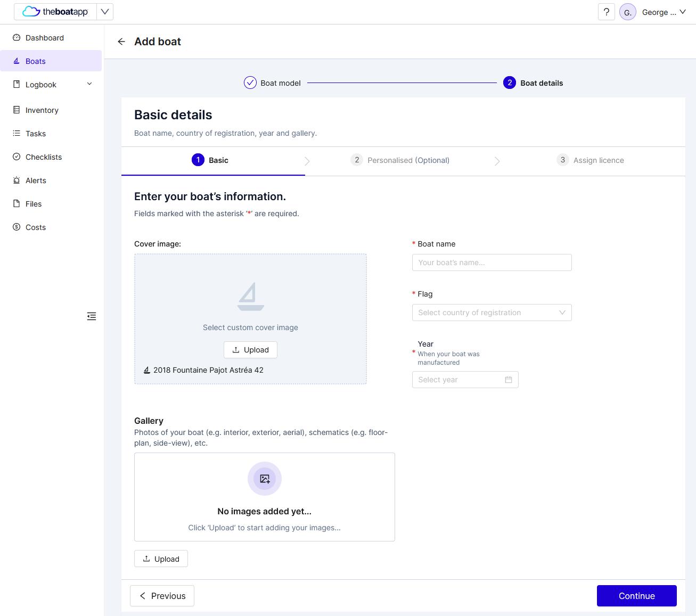The height and width of the screenshot is (616, 696).
Task: Go back using the arrow beside Add boat
Action: click(121, 42)
